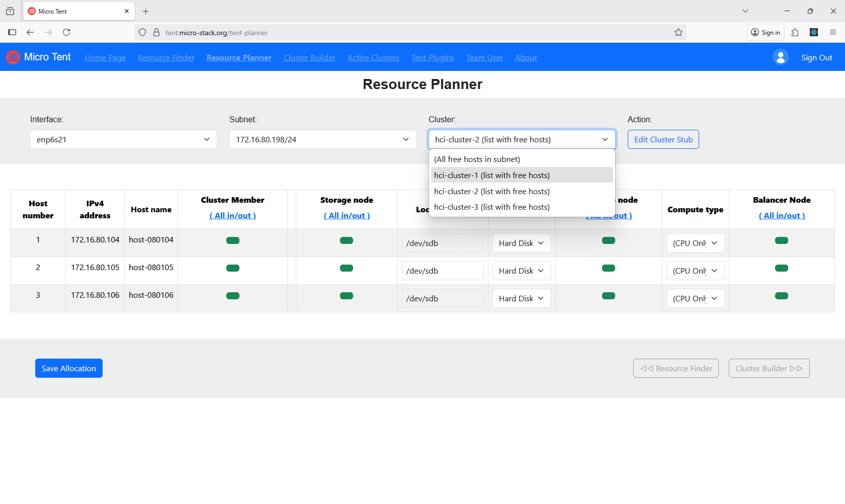This screenshot has width=845, height=504.
Task: Open the Compute type dropdown for host-080104
Action: 695,243
